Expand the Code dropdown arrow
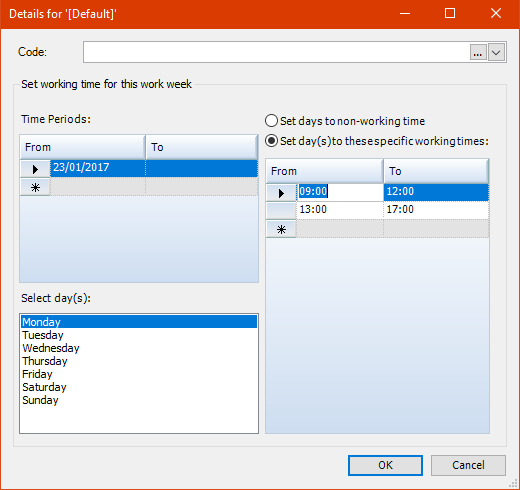 pos(496,52)
